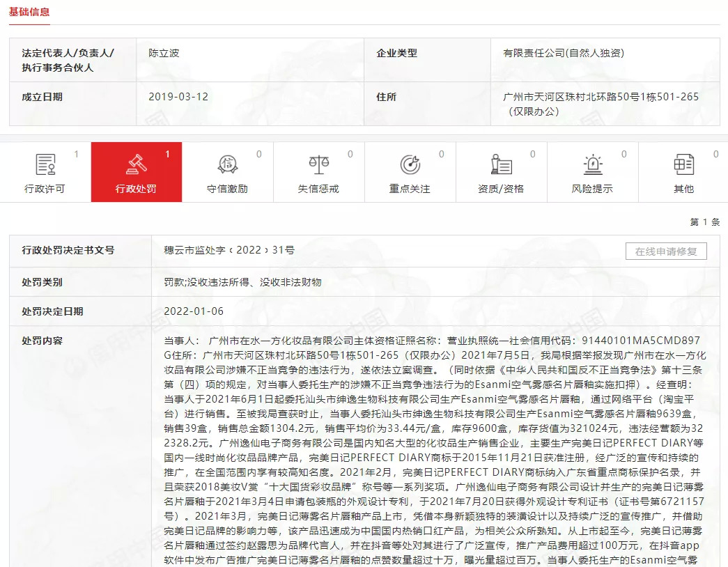Viewport: 728px width, 567px height.
Task: Click the scales icon for 失信惩戒
Action: pos(319,165)
